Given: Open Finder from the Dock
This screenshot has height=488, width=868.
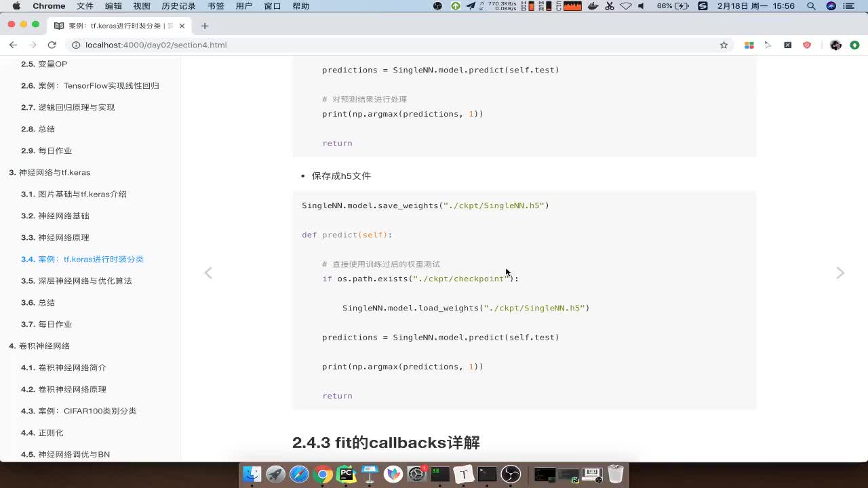Looking at the screenshot, I should coord(252,474).
